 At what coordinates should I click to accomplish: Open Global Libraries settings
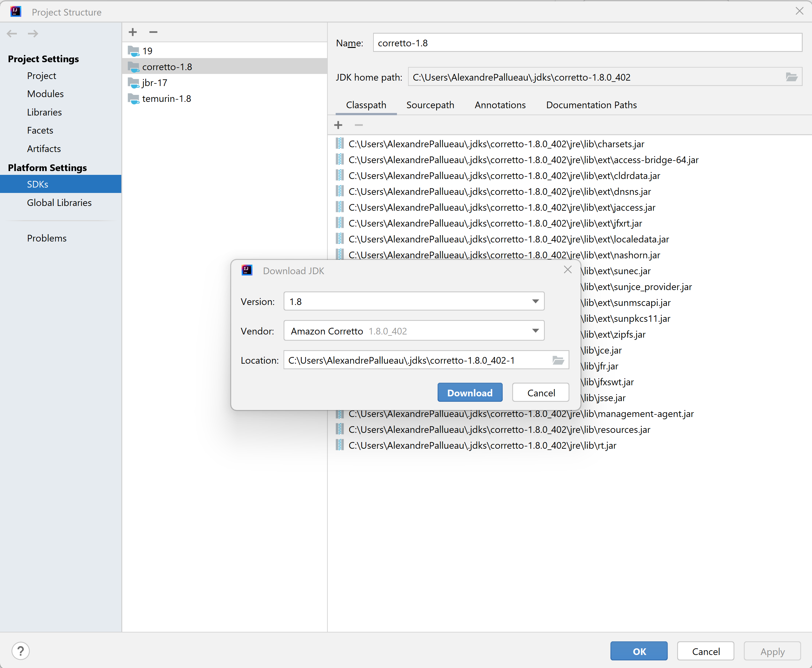click(x=59, y=202)
